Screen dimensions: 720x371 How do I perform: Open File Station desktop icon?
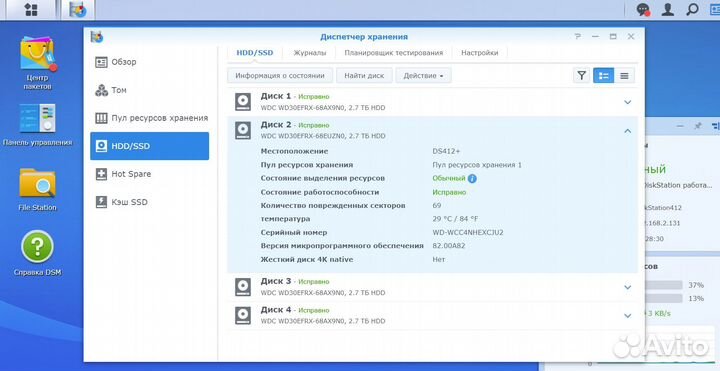coord(37,190)
